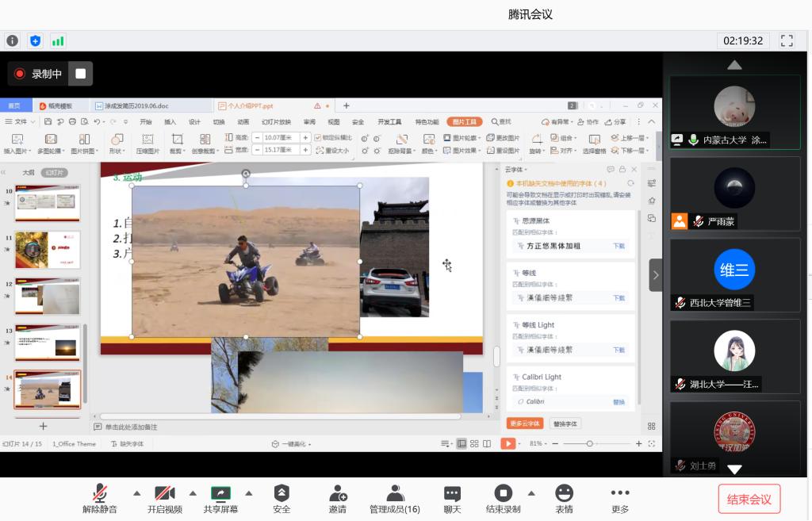
Task: Open Manage Members (管理成员) panel
Action: pos(395,499)
